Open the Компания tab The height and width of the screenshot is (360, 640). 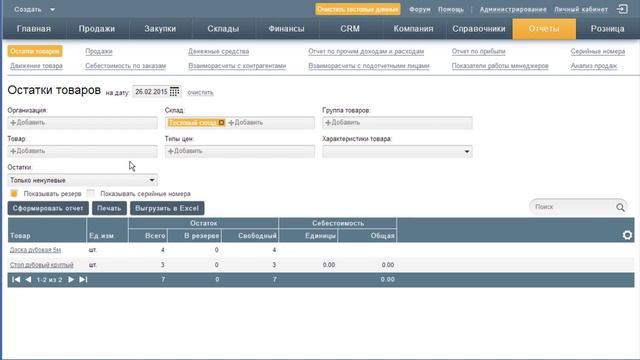tap(413, 29)
